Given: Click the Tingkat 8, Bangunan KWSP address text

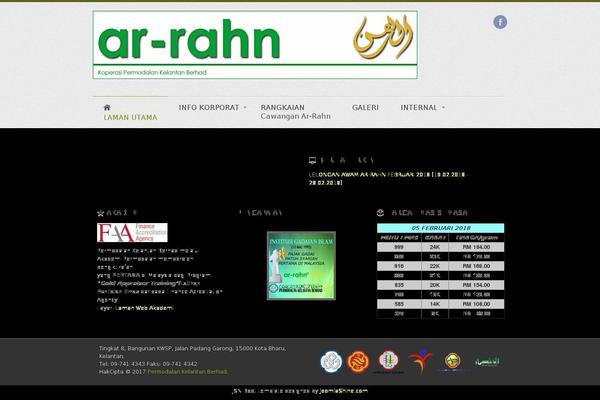Looking at the screenshot, I should pyautogui.click(x=192, y=352).
